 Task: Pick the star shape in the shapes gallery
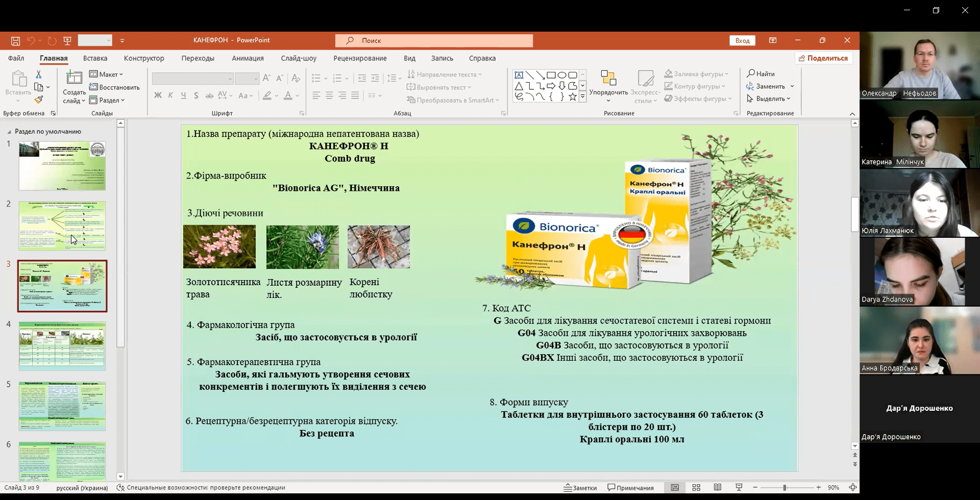pyautogui.click(x=573, y=96)
